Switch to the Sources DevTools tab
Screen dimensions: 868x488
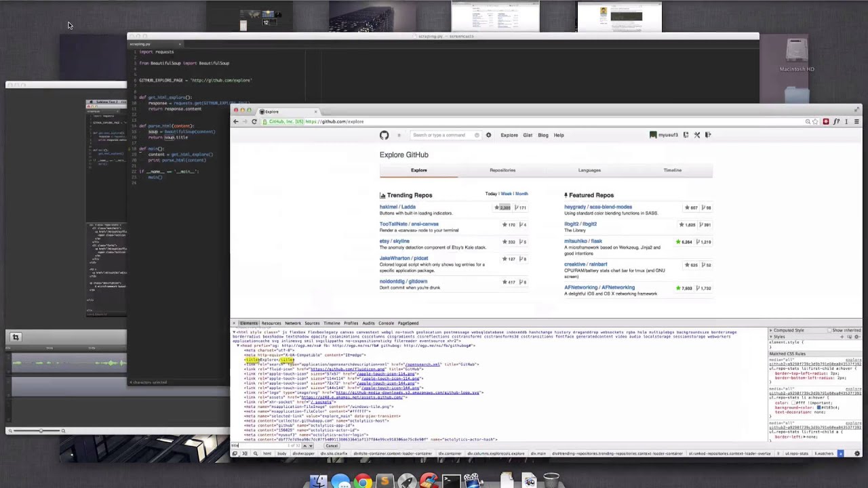coord(312,323)
